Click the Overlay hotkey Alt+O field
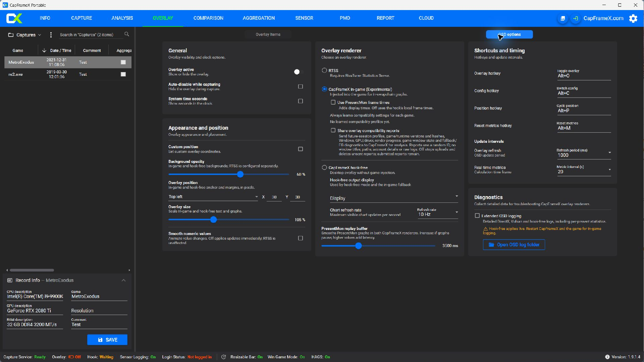644x362 pixels. [x=584, y=74]
